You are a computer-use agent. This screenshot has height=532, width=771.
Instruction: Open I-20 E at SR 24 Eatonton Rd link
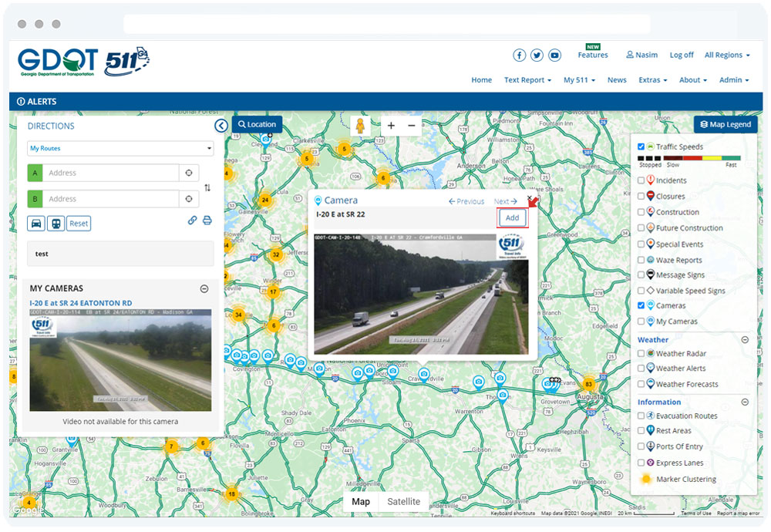[x=81, y=303]
